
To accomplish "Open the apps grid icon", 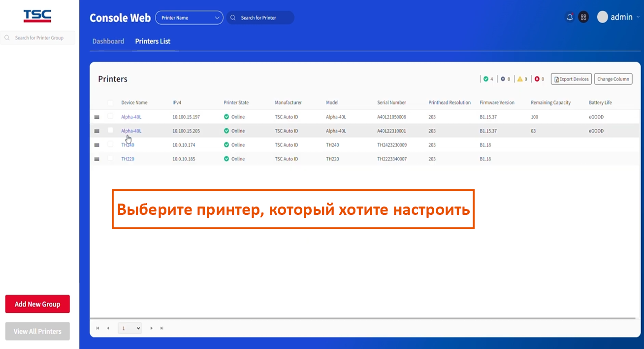I will 583,17.
